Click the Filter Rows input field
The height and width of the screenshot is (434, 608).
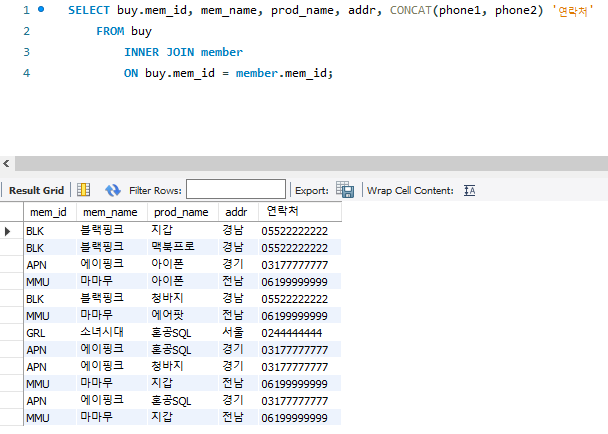click(x=236, y=189)
